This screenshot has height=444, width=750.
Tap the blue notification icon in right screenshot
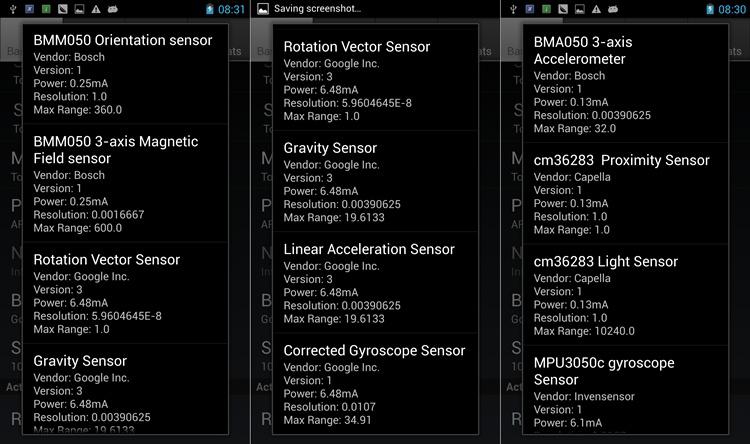point(530,9)
